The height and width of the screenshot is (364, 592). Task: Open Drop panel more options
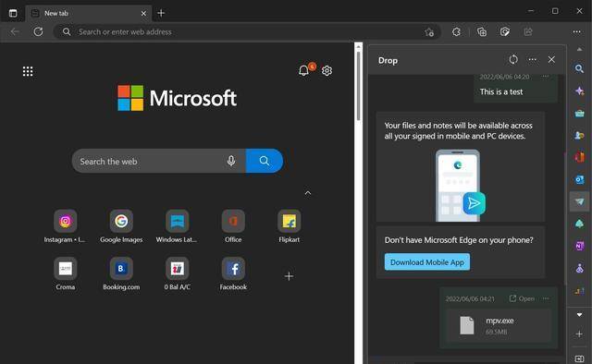pyautogui.click(x=533, y=60)
